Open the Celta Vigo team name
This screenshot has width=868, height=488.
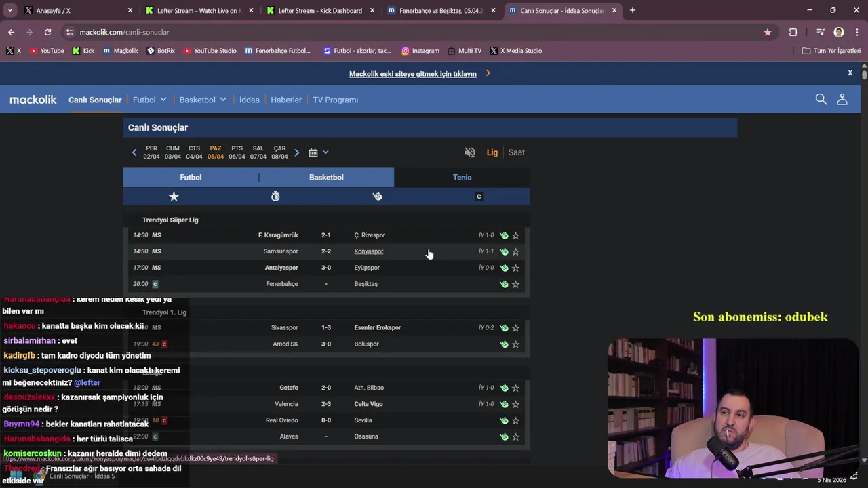[x=368, y=404]
